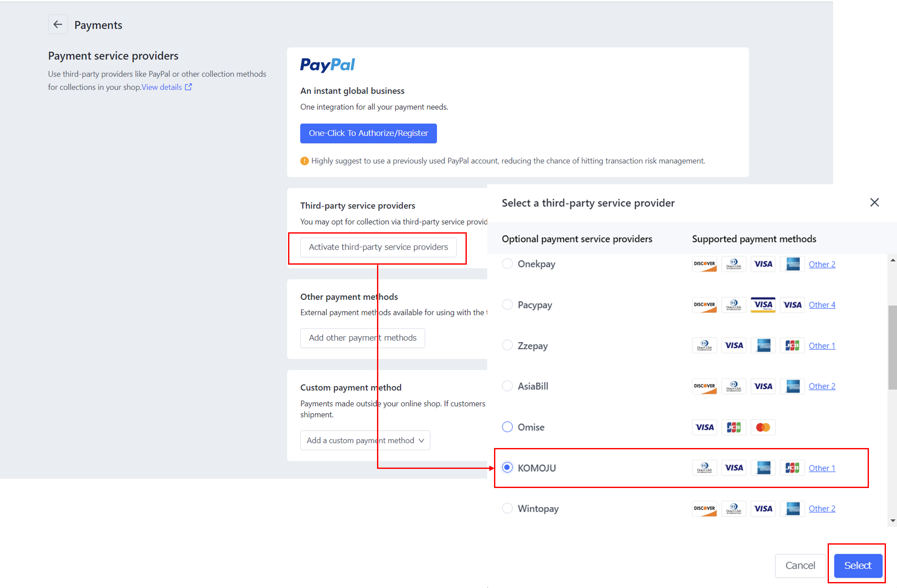
Task: Click the Visa icon in Wintopay row
Action: [763, 508]
